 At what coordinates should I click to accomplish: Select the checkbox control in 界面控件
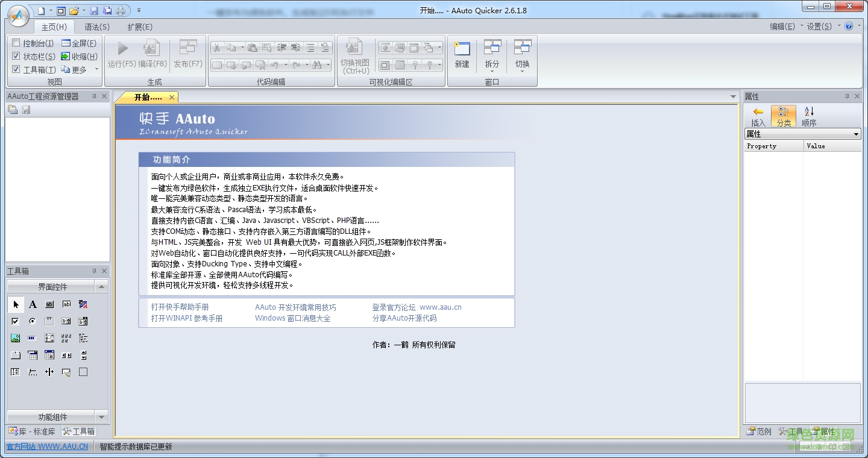[15, 321]
